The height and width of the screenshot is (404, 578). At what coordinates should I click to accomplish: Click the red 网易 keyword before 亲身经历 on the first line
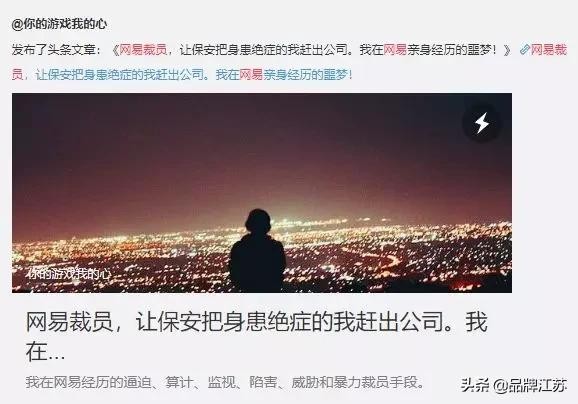point(395,49)
